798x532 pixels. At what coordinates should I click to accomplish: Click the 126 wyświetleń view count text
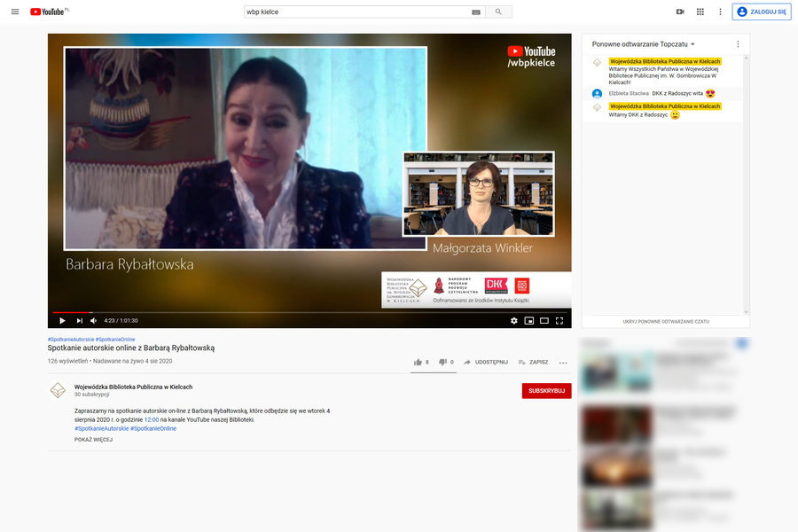click(x=67, y=361)
